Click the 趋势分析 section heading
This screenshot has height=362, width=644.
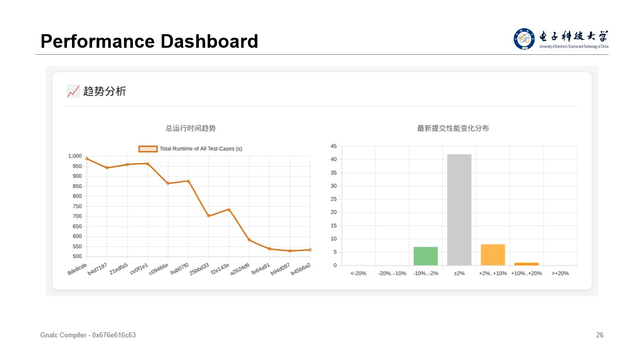click(x=105, y=92)
